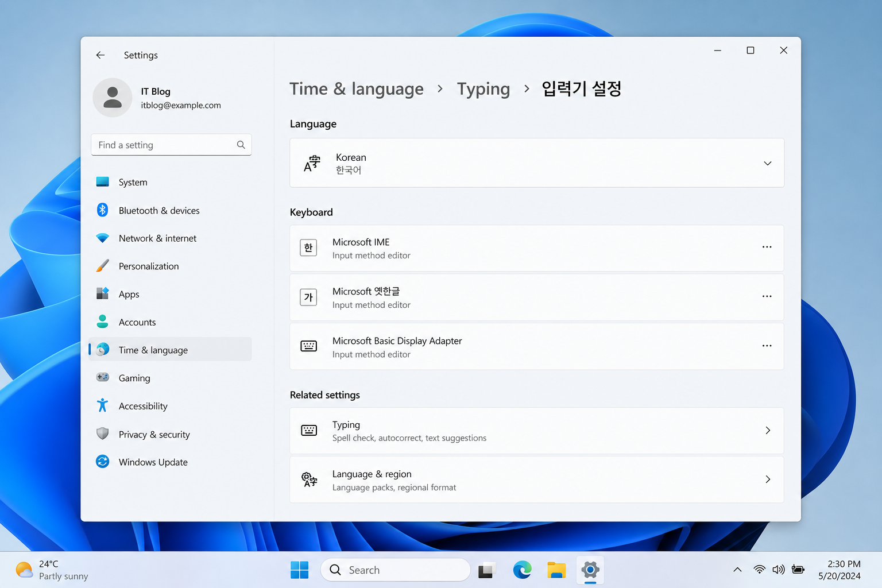Click the Microsoft IME keyboard name
Viewport: 882px width, 588px height.
coord(361,242)
